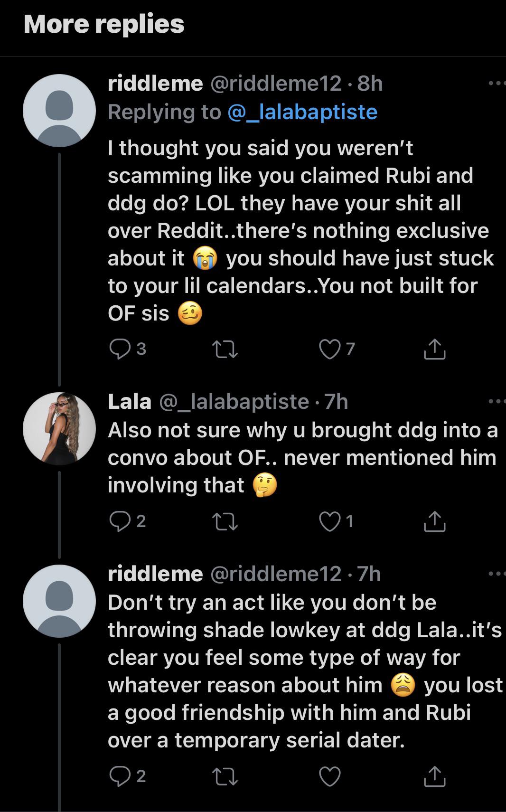Share riddleme's first tweet about OF

434,349
